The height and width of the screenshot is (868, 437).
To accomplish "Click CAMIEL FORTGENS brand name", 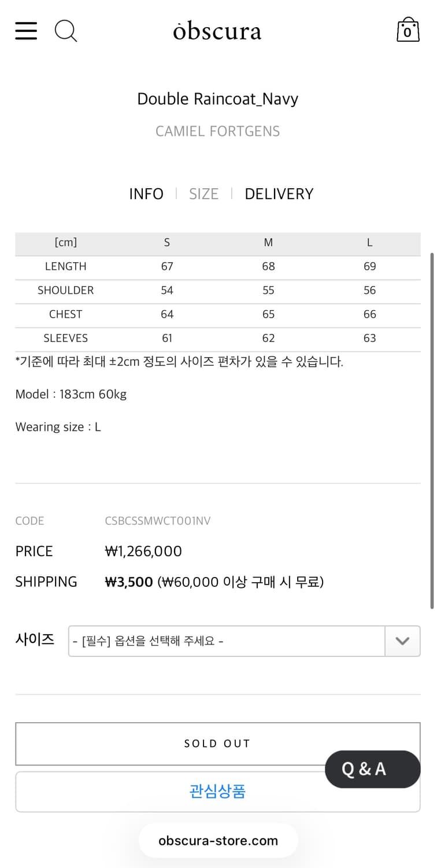I will (217, 131).
